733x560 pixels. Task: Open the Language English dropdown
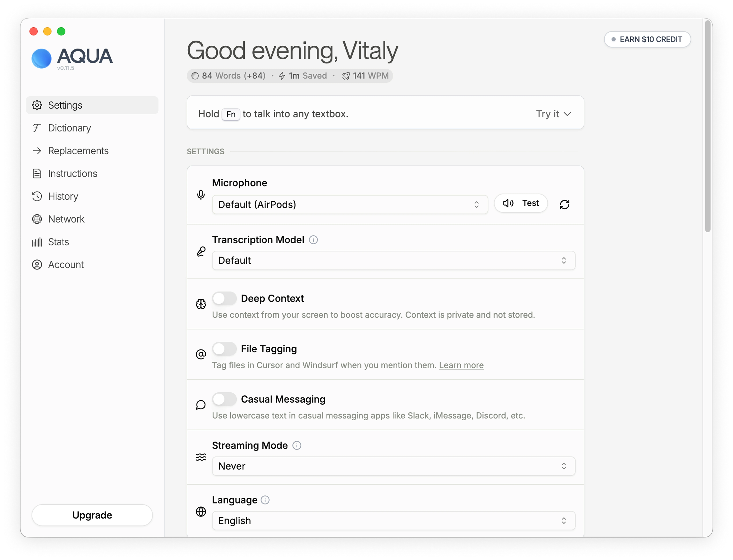[393, 520]
